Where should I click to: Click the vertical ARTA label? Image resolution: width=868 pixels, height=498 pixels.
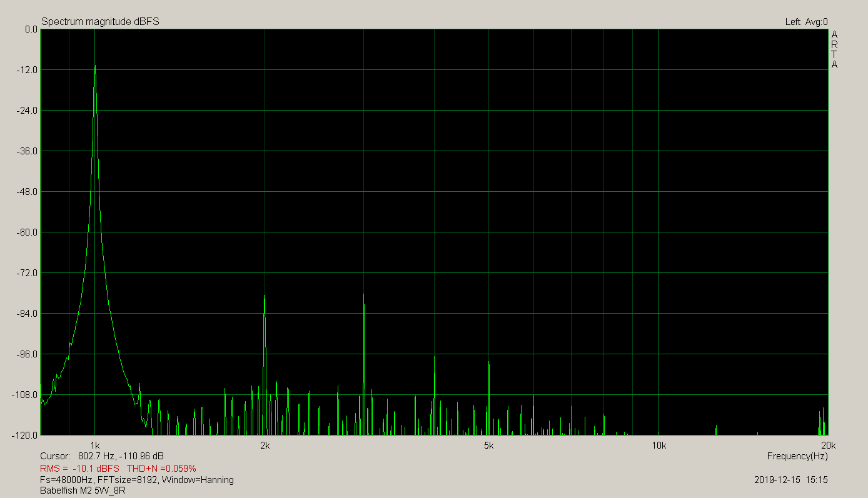pos(834,49)
